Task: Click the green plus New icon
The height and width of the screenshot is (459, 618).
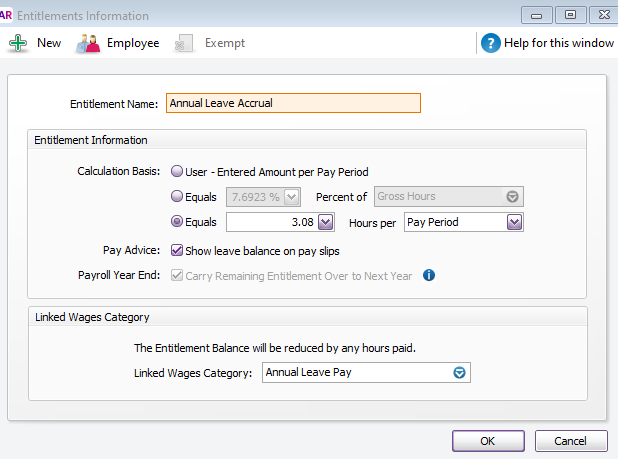Action: [x=18, y=43]
